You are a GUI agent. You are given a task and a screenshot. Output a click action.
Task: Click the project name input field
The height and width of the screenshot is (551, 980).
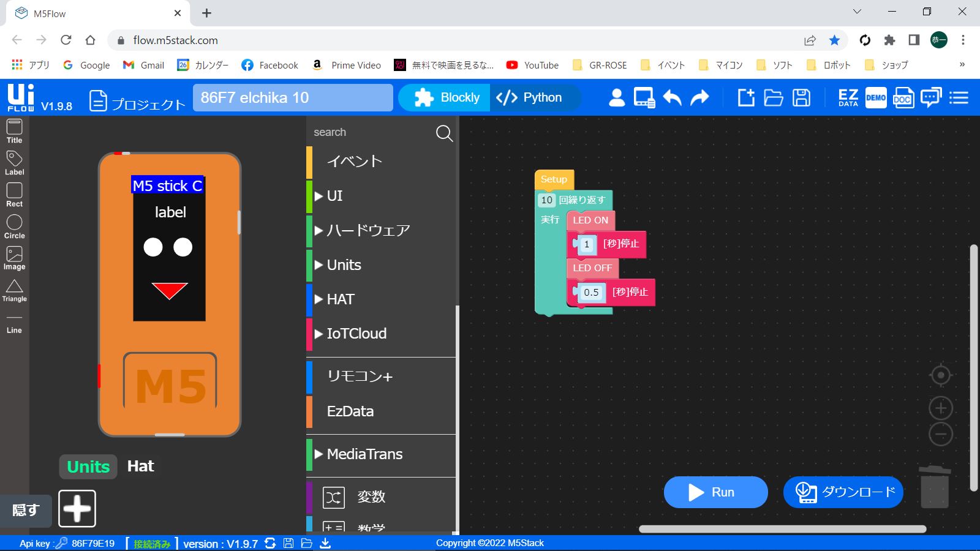(293, 98)
